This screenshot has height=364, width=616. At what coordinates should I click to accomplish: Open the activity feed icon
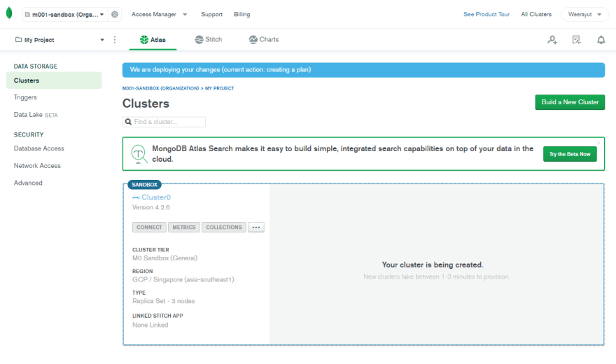tap(576, 40)
